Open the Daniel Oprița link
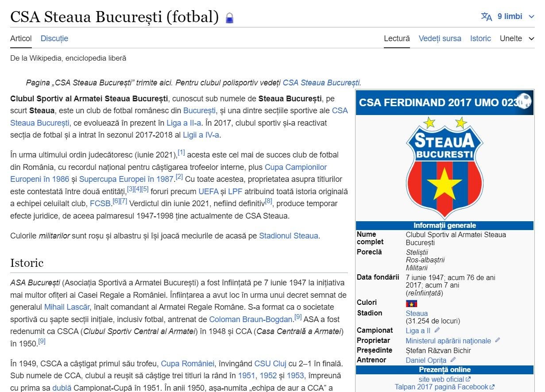The height and width of the screenshot is (392, 545). (426, 360)
